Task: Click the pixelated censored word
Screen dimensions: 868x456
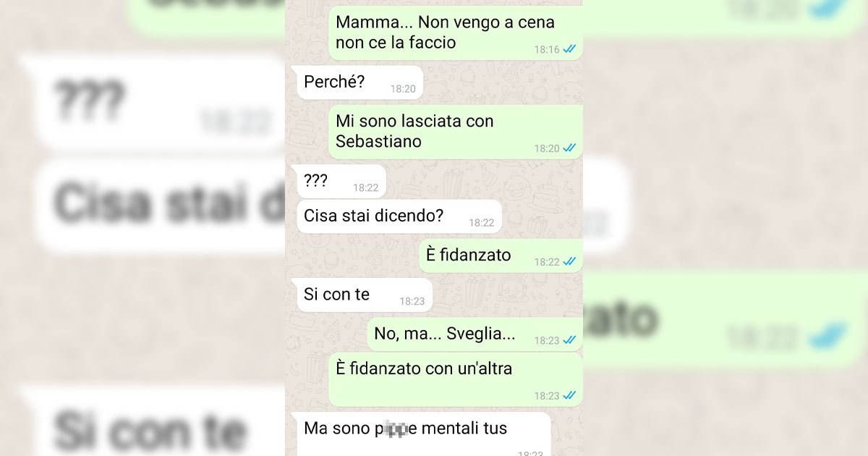Action: click(x=395, y=429)
